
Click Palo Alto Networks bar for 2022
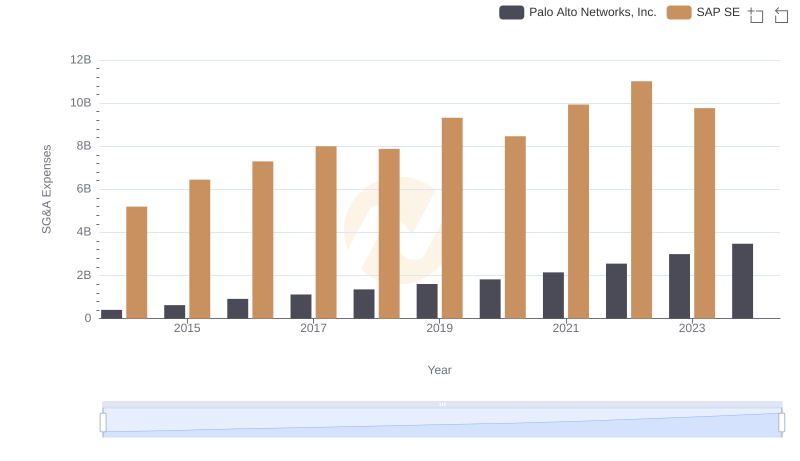[x=616, y=291]
